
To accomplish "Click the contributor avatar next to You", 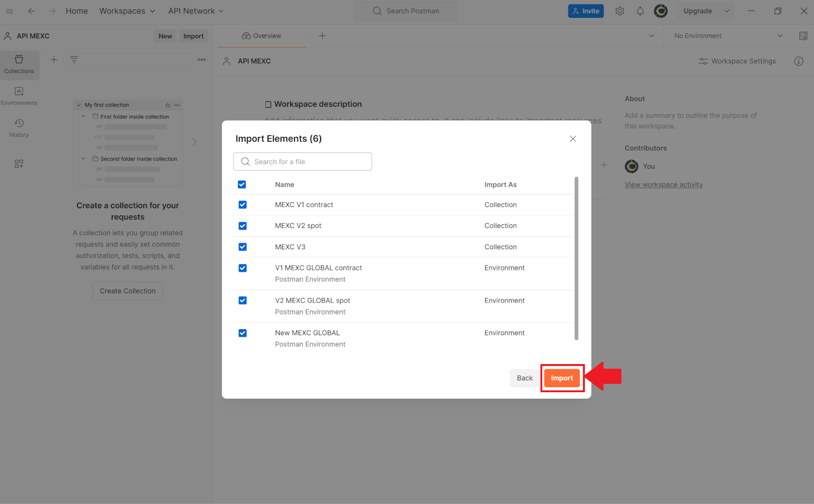I will point(631,166).
